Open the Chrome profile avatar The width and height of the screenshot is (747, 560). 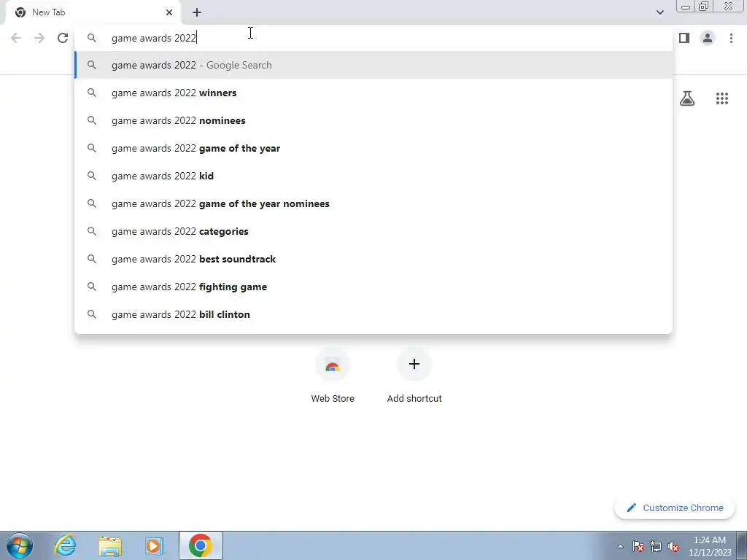pyautogui.click(x=708, y=38)
